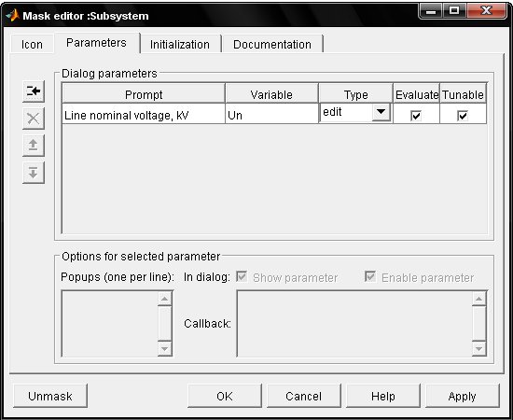The width and height of the screenshot is (513, 420).
Task: Click the Move parameter down icon
Action: [x=34, y=172]
